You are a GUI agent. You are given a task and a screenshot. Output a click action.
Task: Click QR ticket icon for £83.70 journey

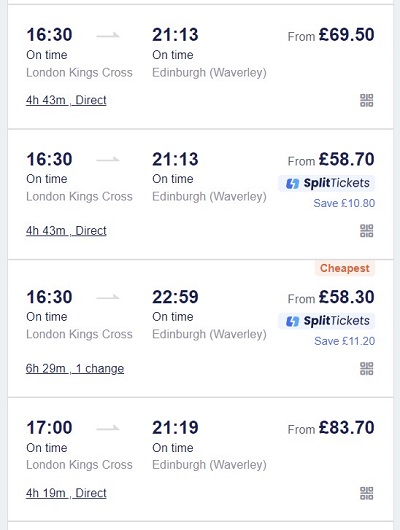[x=367, y=493]
